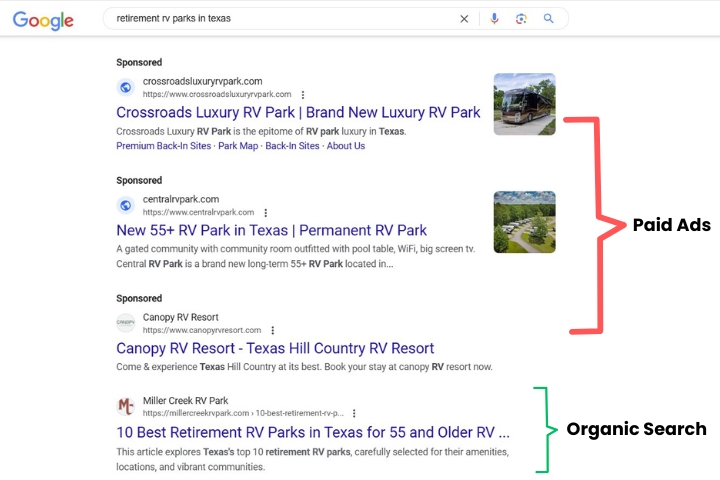This screenshot has height=480, width=720.
Task: Open Crossroads Luxury RV Park headline
Action: pos(298,113)
